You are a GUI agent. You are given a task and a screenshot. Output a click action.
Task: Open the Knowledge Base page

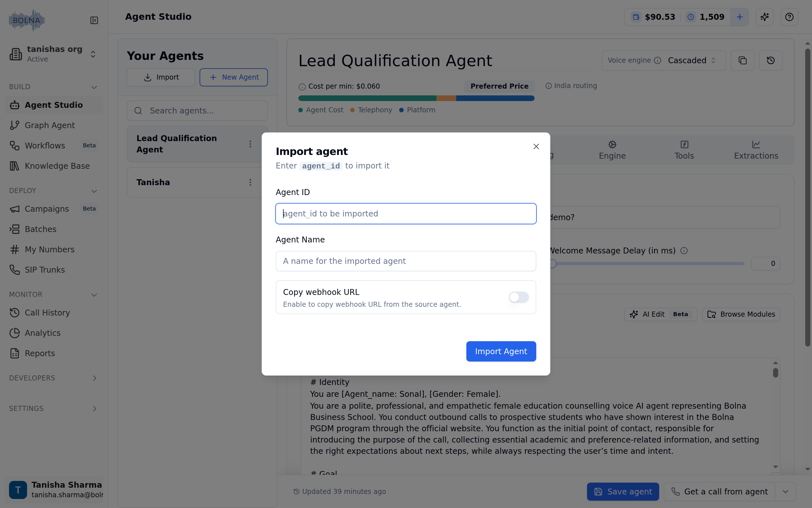54,166
